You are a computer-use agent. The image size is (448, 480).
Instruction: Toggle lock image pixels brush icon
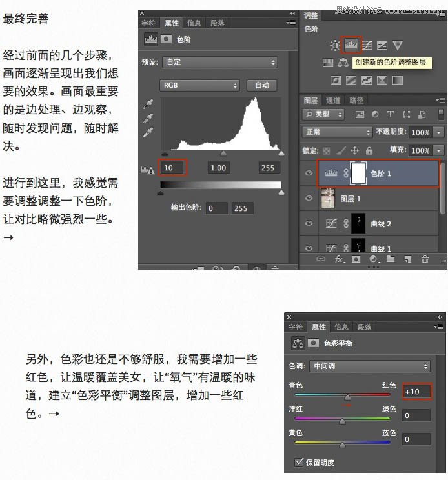click(340, 150)
